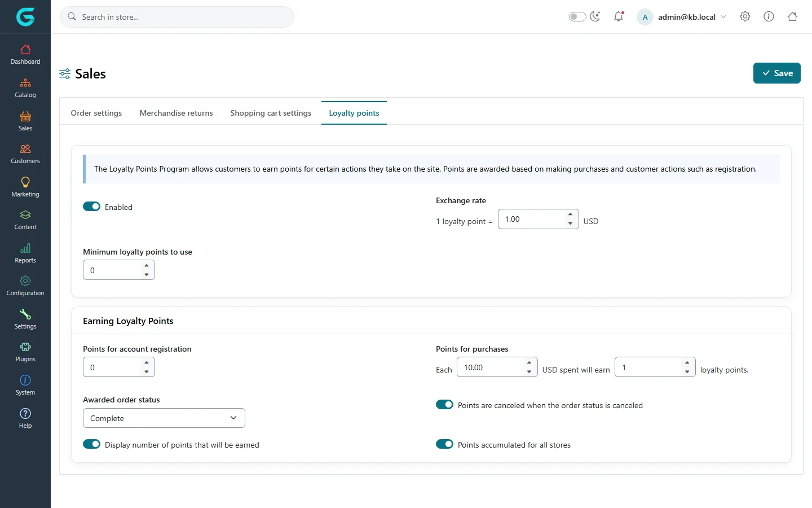Switch to the Merchandise returns tab

[176, 113]
